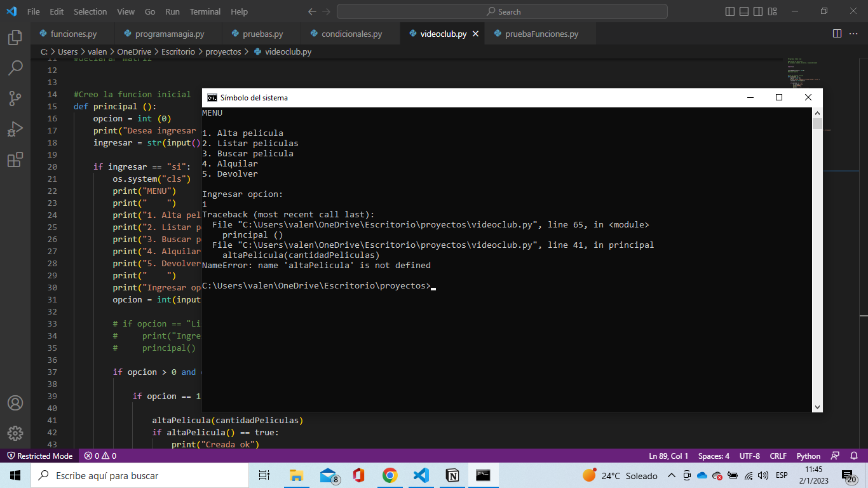Open the Explorer view in activity bar
868x488 pixels.
pyautogui.click(x=15, y=37)
